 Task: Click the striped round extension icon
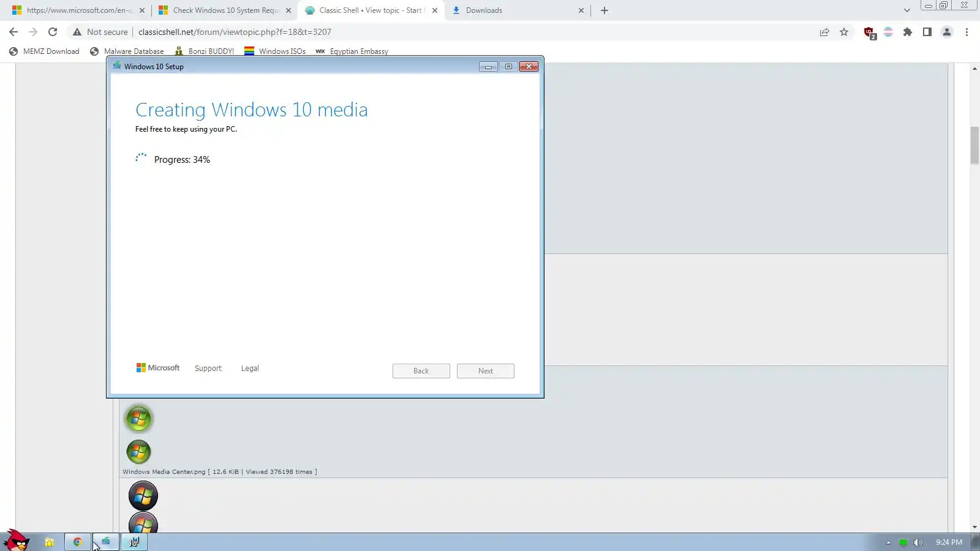coord(888,32)
